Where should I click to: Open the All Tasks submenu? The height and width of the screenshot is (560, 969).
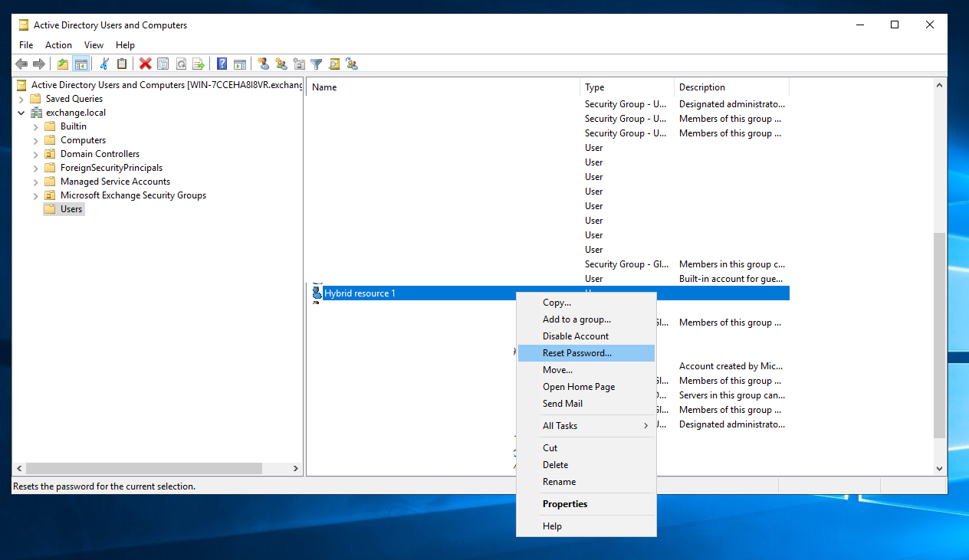586,426
